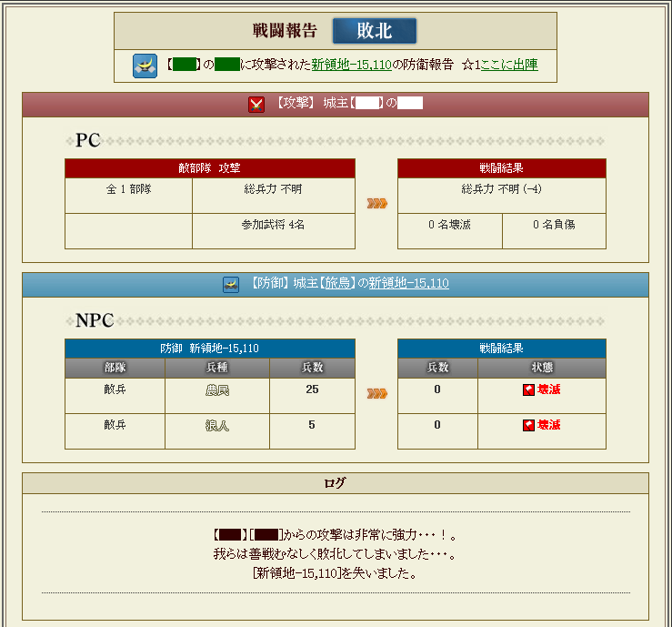Click the 状態 column header

coord(542,368)
